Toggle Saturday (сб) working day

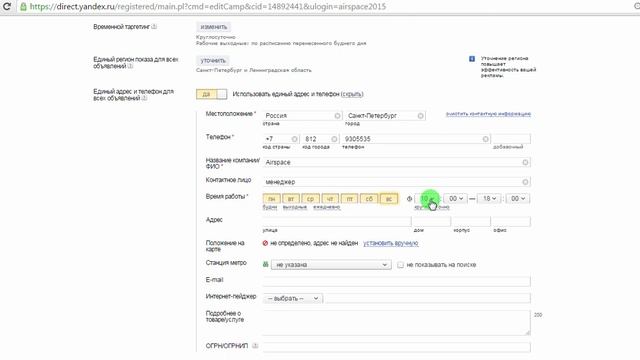[x=369, y=199]
